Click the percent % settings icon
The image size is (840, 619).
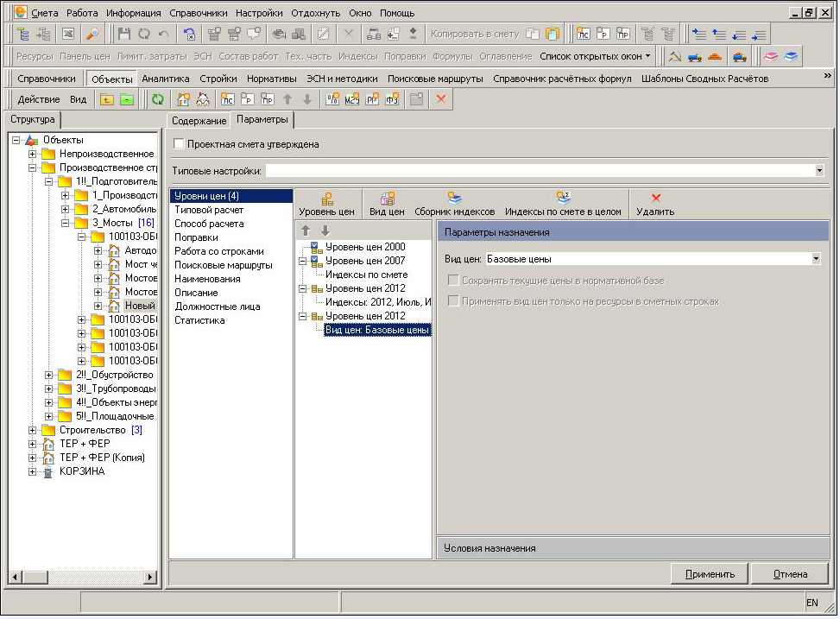tap(332, 99)
